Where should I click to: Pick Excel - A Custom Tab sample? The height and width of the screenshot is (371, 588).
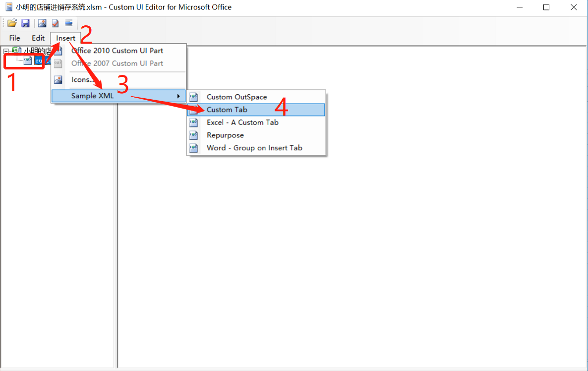(x=256, y=123)
